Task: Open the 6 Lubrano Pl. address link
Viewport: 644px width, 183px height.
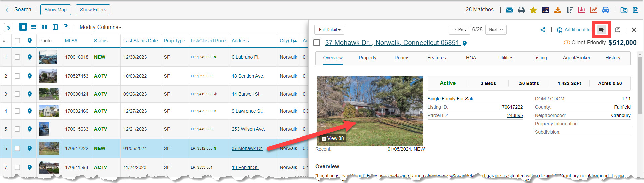Action: point(245,57)
